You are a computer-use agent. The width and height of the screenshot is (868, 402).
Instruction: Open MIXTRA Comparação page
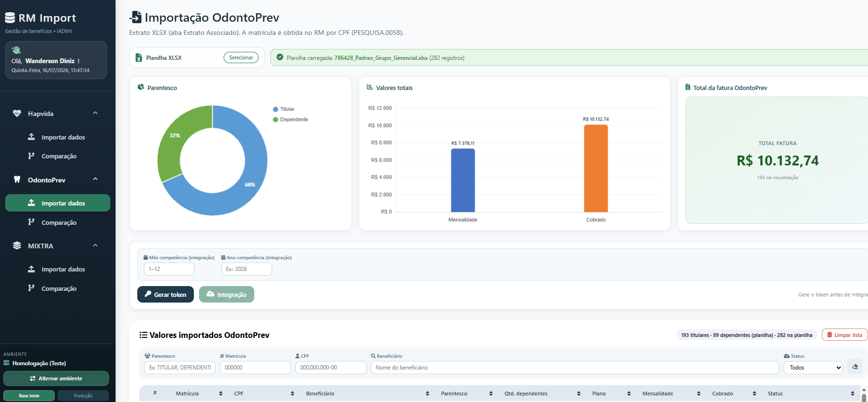pyautogui.click(x=58, y=288)
